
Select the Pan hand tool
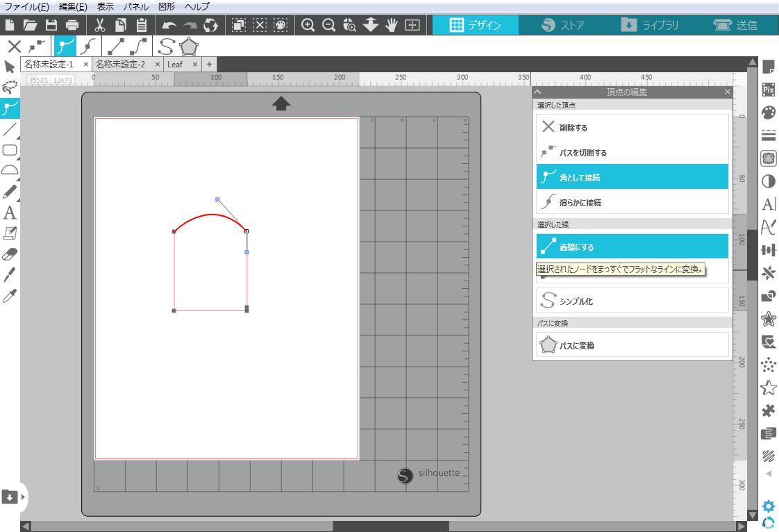pyautogui.click(x=392, y=26)
